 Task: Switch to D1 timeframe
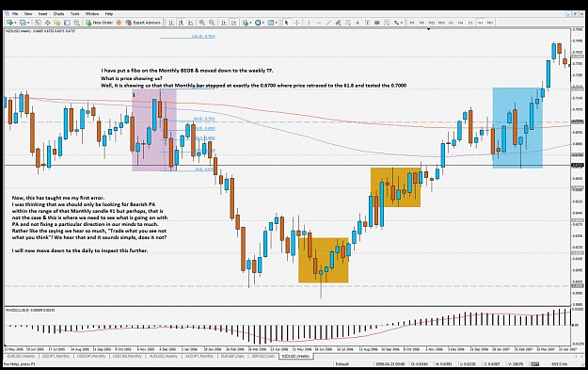pyautogui.click(x=470, y=23)
